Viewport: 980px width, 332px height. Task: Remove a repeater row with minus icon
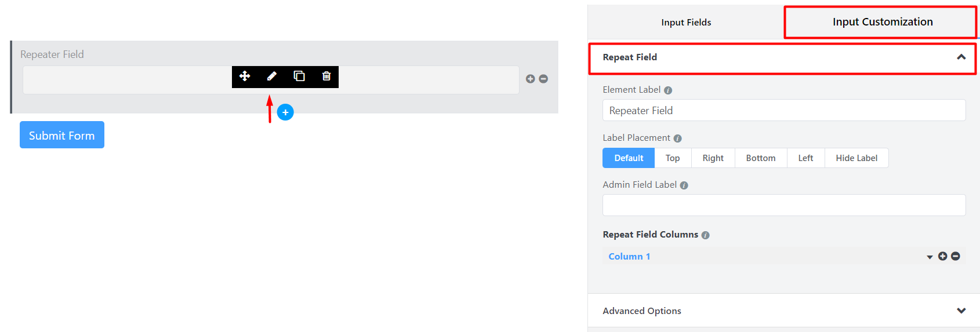(543, 79)
